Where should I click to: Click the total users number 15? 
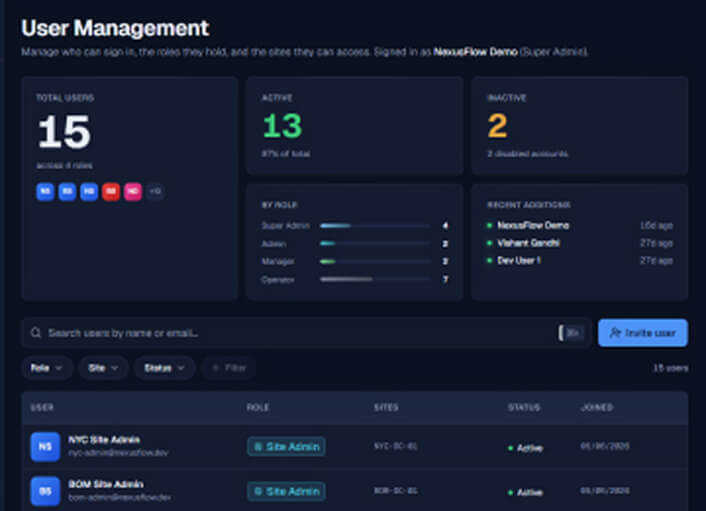tap(64, 131)
